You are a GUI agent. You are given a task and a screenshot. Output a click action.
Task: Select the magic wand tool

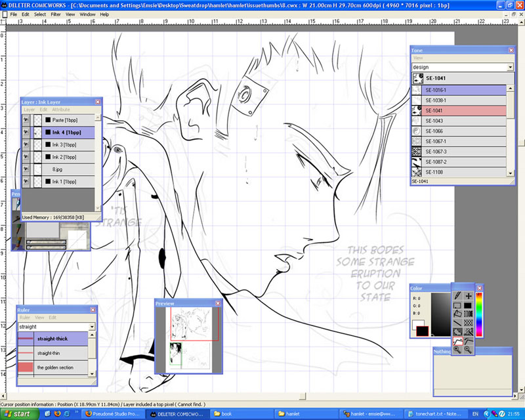(469, 332)
